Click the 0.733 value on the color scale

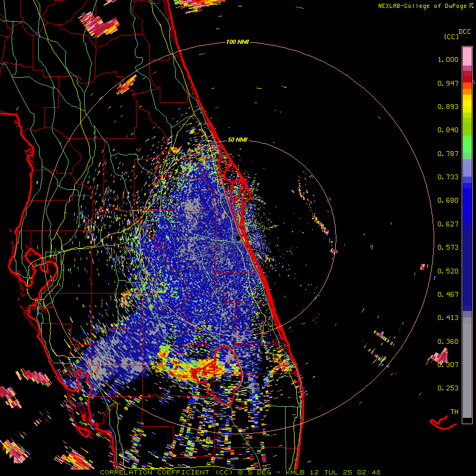[448, 177]
